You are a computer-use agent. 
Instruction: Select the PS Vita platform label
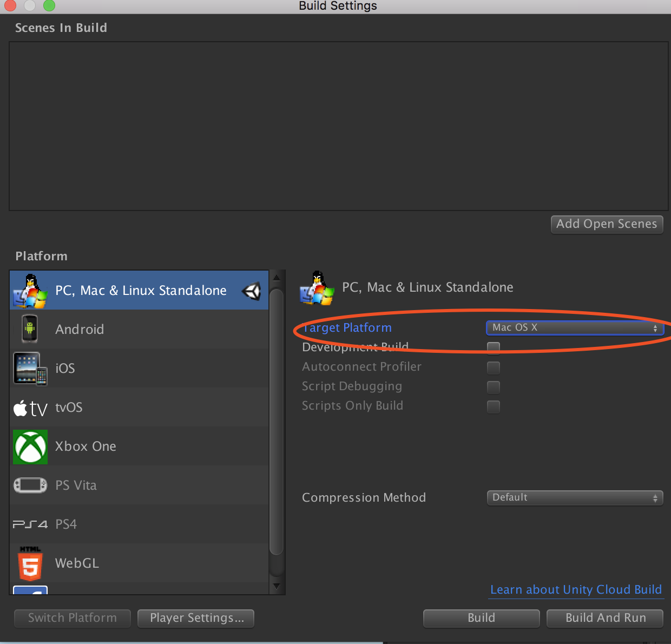coord(76,485)
